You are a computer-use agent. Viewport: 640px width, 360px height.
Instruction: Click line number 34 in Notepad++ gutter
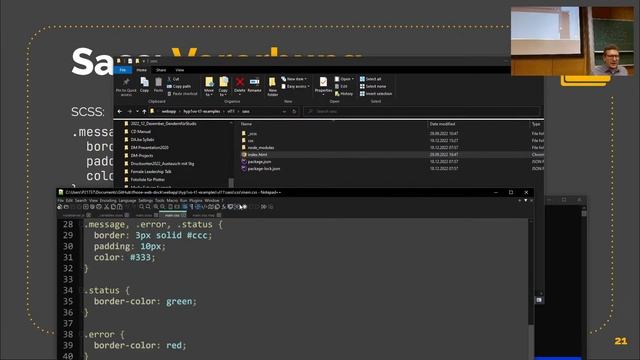pyautogui.click(x=68, y=290)
